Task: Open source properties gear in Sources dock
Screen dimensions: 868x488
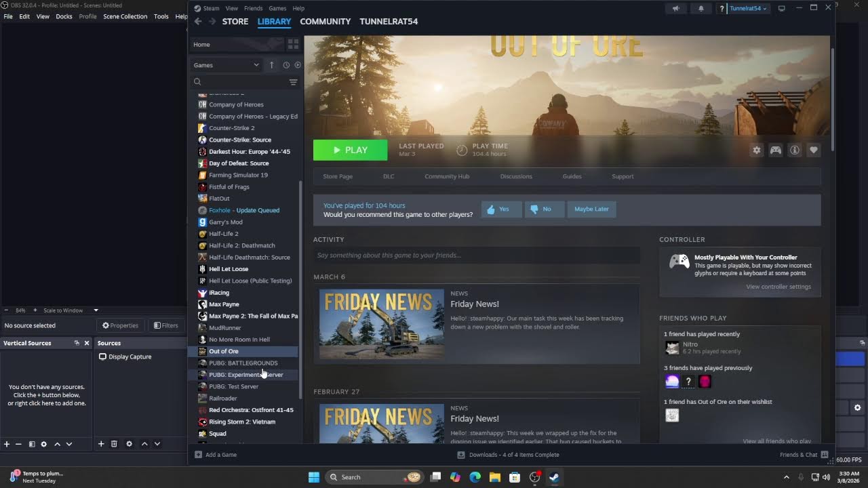Action: pyautogui.click(x=129, y=444)
